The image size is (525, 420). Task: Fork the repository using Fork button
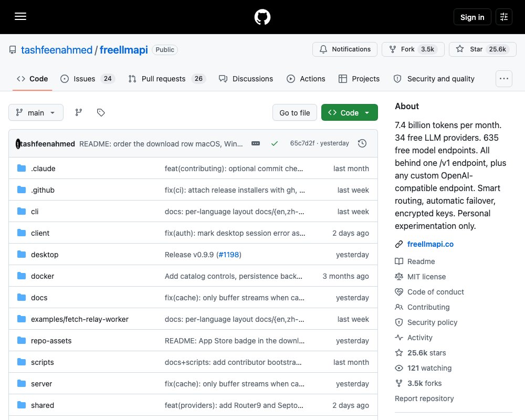tap(413, 49)
